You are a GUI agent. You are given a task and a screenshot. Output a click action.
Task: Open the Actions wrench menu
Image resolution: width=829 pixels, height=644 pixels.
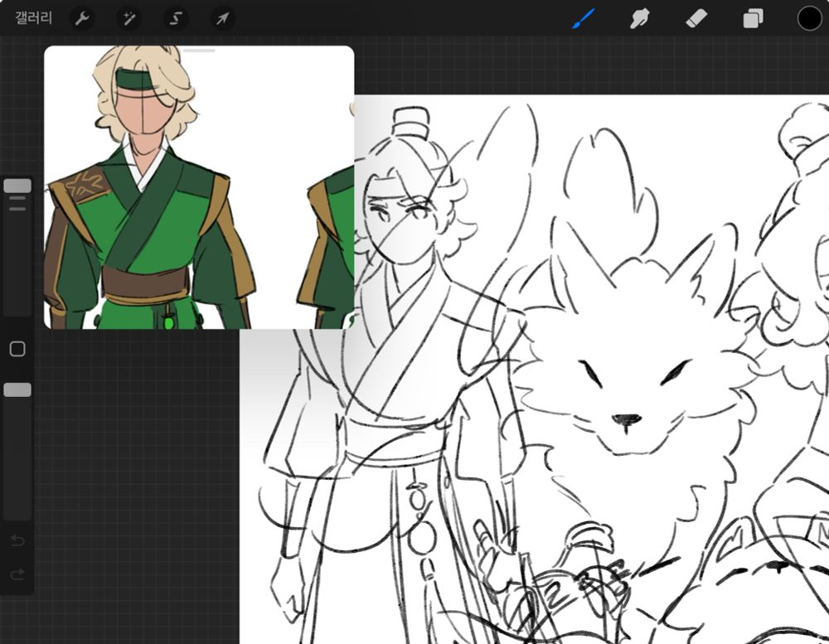81,18
